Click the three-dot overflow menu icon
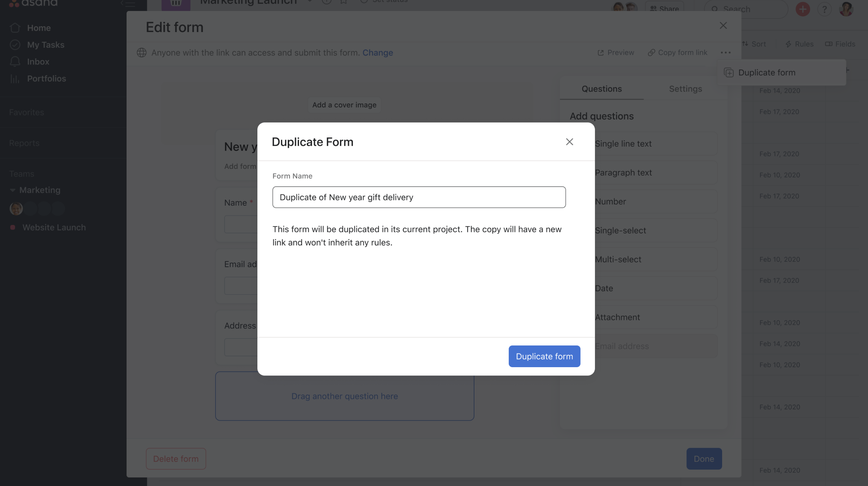 [x=725, y=52]
